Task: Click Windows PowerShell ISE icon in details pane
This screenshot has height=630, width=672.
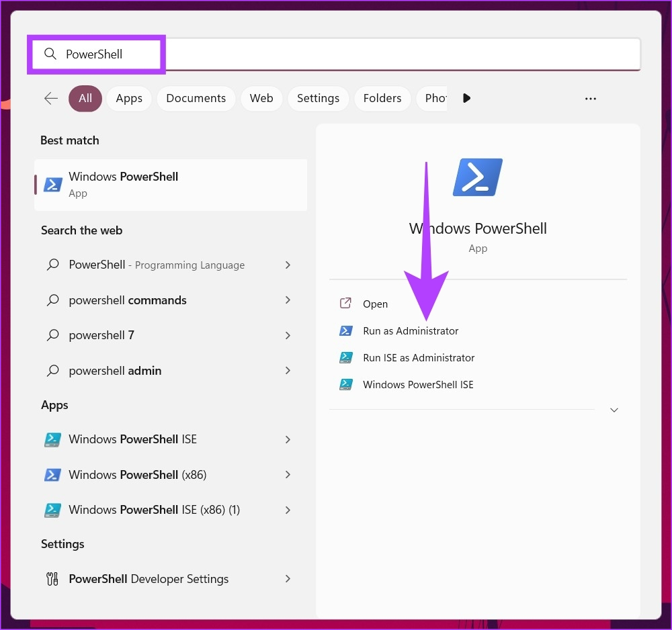Action: pyautogui.click(x=346, y=385)
